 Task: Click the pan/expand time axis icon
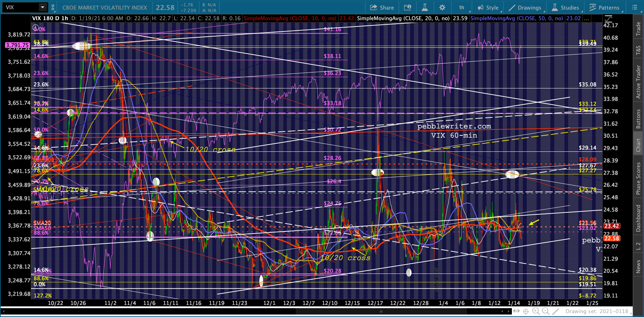516,311
